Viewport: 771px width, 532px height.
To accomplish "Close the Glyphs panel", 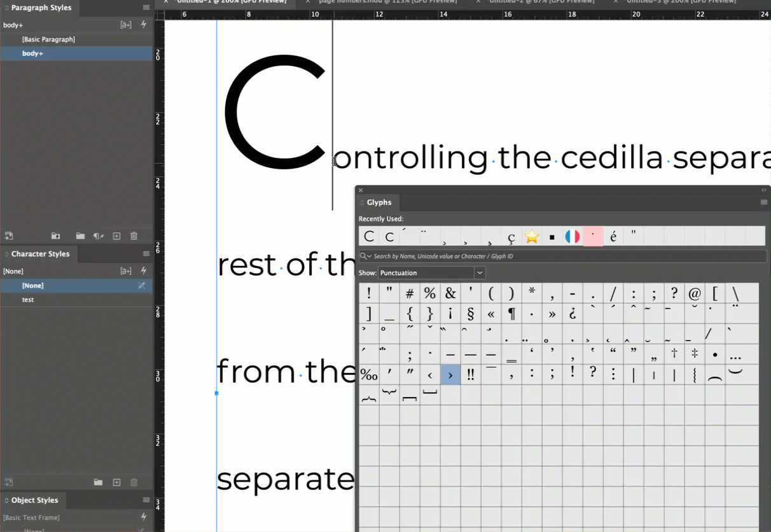I will pyautogui.click(x=361, y=190).
